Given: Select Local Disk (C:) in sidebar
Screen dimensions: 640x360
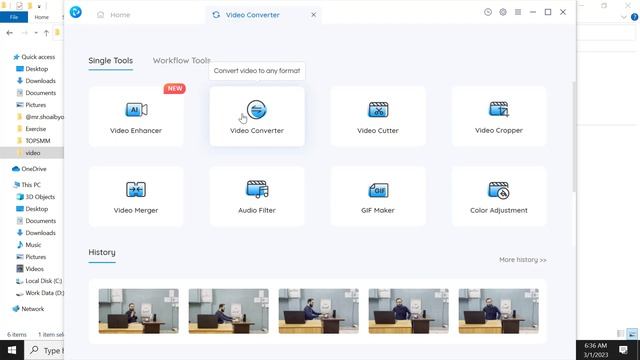Looking at the screenshot, I should 39,281.
